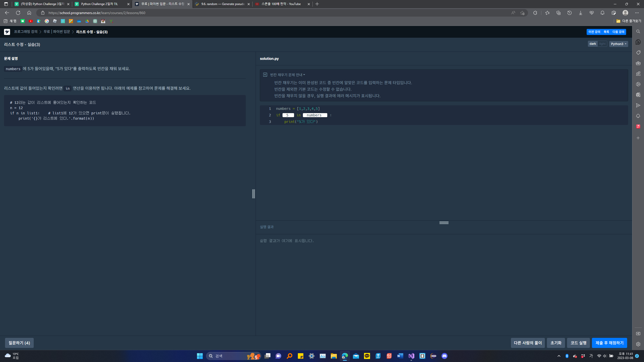Open the Discord taskbar icon
This screenshot has width=644, height=362.
(x=444, y=356)
